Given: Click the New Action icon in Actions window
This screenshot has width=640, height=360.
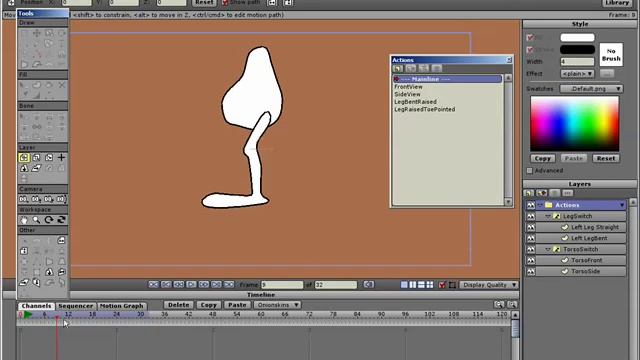Looking at the screenshot, I should (x=398, y=69).
